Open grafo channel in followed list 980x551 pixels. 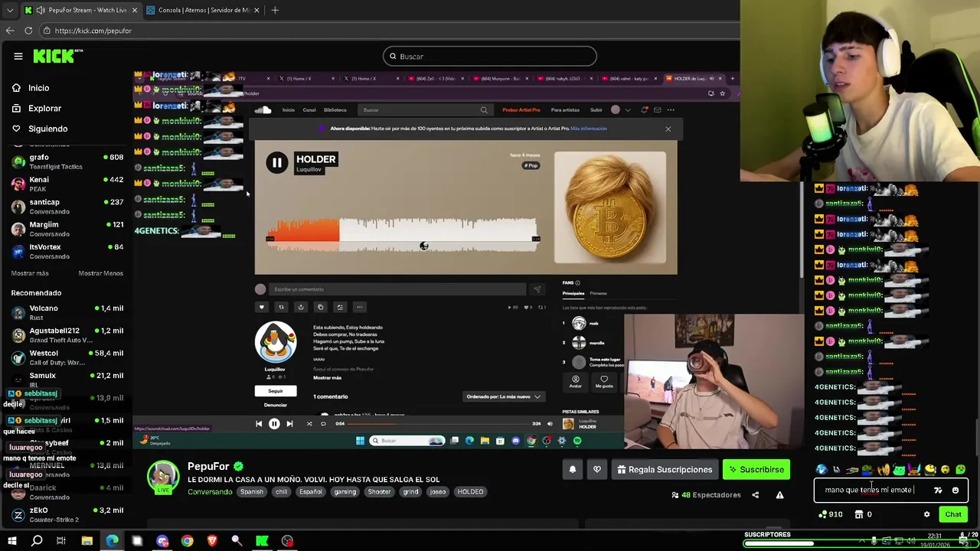coord(67,161)
